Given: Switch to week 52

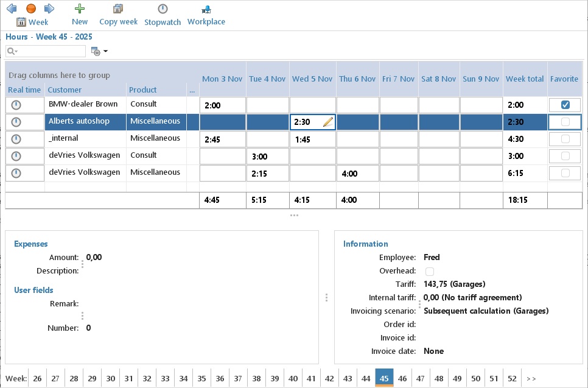Looking at the screenshot, I should pos(513,378).
